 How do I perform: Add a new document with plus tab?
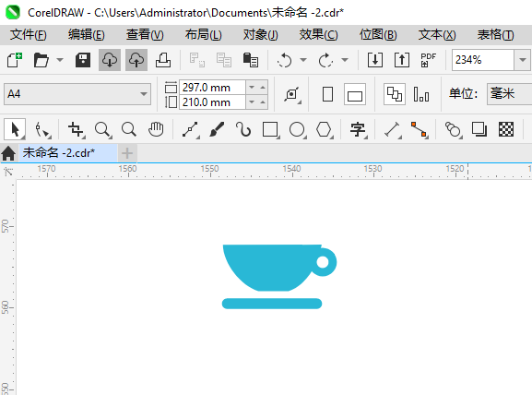(127, 153)
